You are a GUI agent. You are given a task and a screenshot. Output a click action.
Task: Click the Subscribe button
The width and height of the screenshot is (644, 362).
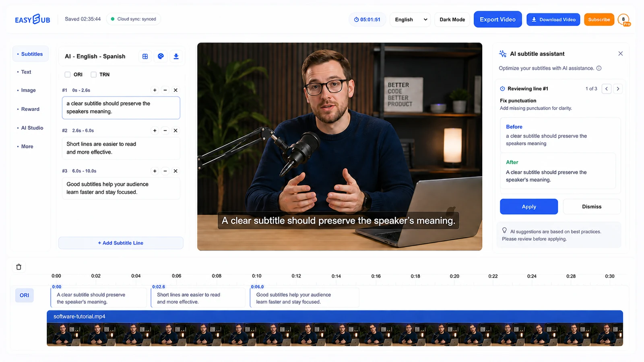[x=599, y=19]
